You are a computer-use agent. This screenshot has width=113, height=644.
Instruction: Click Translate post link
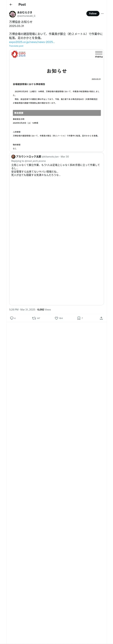[16, 46]
